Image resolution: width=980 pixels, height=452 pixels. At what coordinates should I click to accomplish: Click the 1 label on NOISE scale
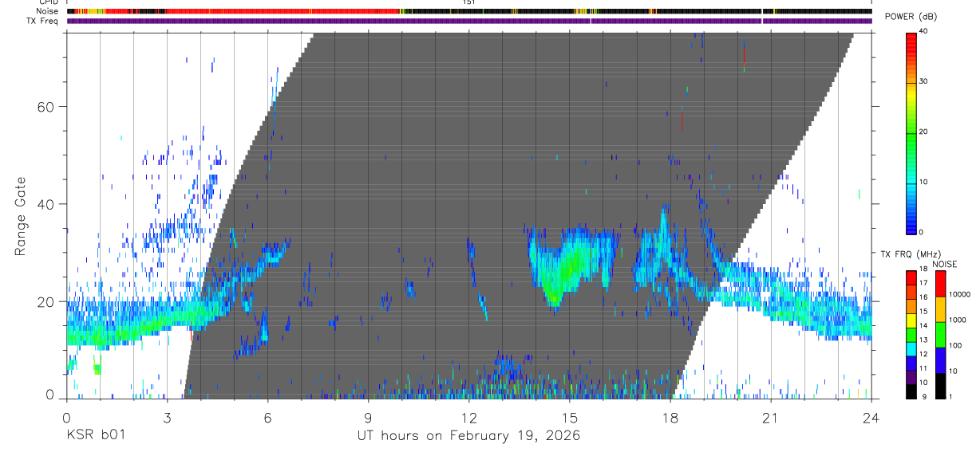click(950, 396)
